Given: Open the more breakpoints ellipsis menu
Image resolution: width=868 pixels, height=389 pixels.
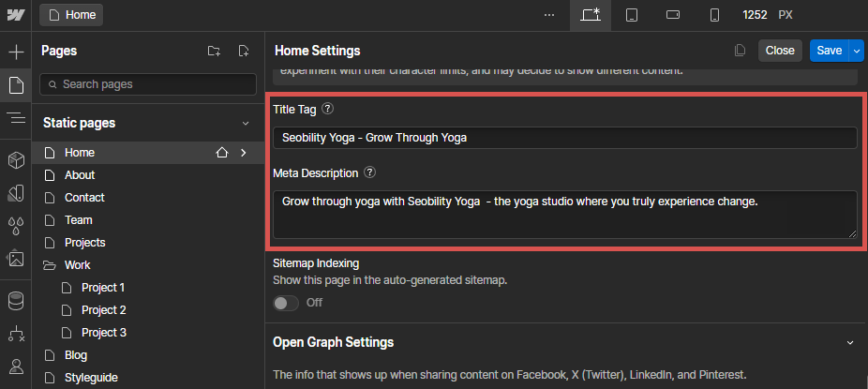Looking at the screenshot, I should tap(549, 15).
